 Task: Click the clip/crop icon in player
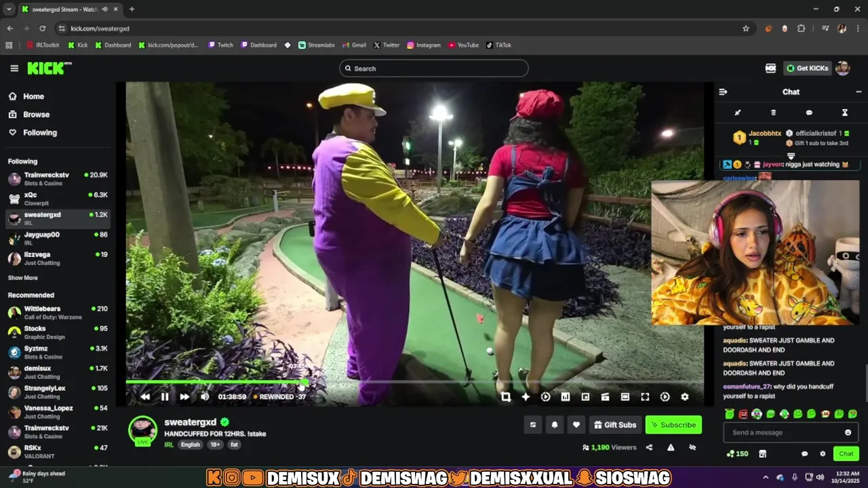[506, 397]
